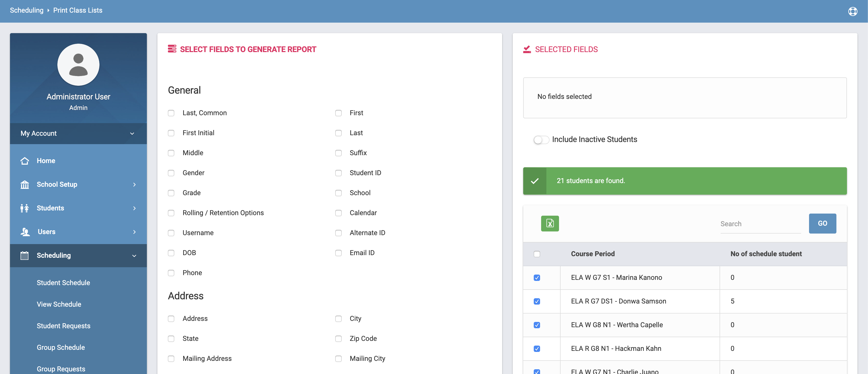Open Group Schedule submenu item
The image size is (868, 374).
[x=61, y=347]
